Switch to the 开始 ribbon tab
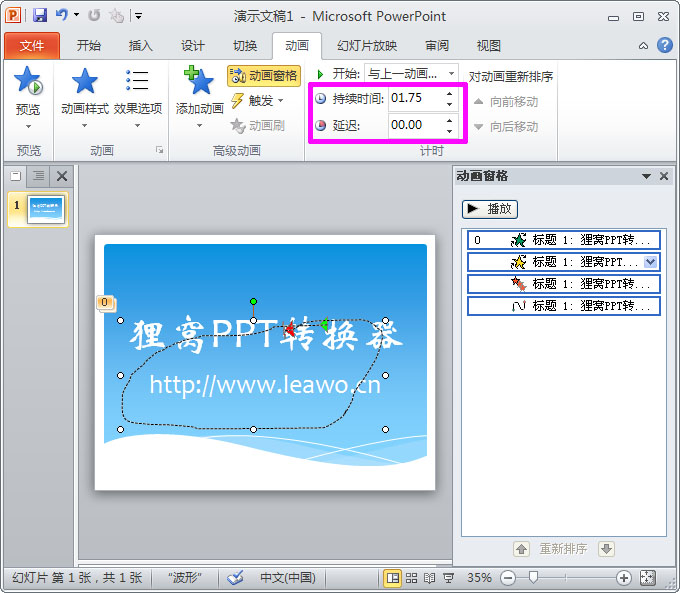 88,46
